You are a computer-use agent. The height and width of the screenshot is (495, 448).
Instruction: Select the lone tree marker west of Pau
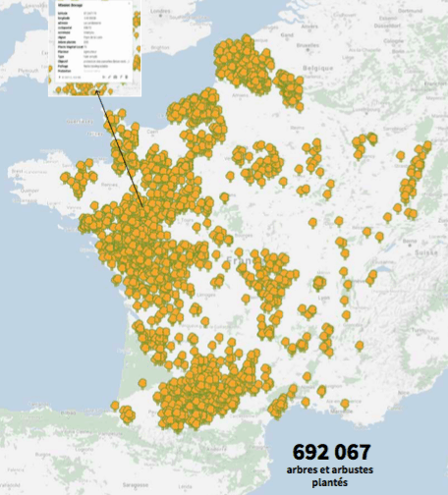142,383
